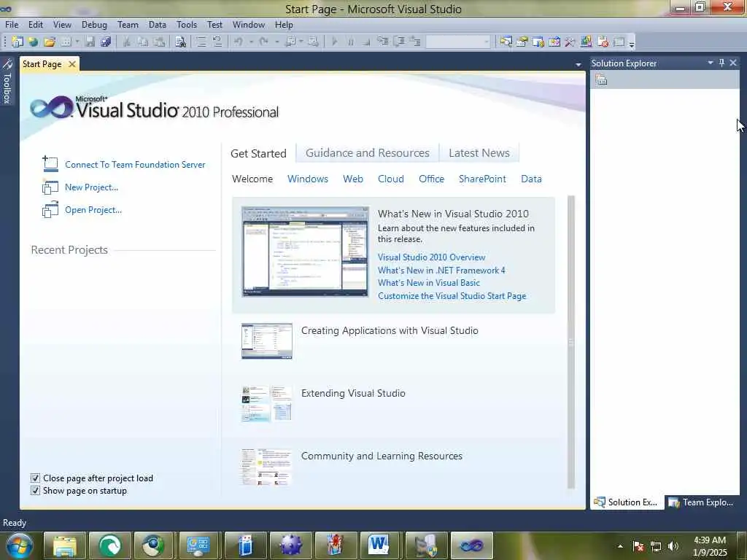Image resolution: width=747 pixels, height=560 pixels.
Task: Open the Tools menu
Action: click(187, 25)
